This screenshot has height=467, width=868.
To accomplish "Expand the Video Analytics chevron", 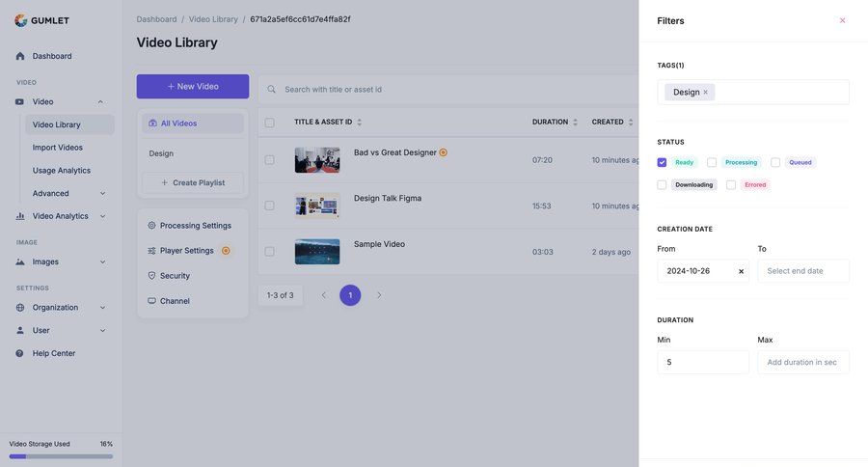I will tap(103, 216).
